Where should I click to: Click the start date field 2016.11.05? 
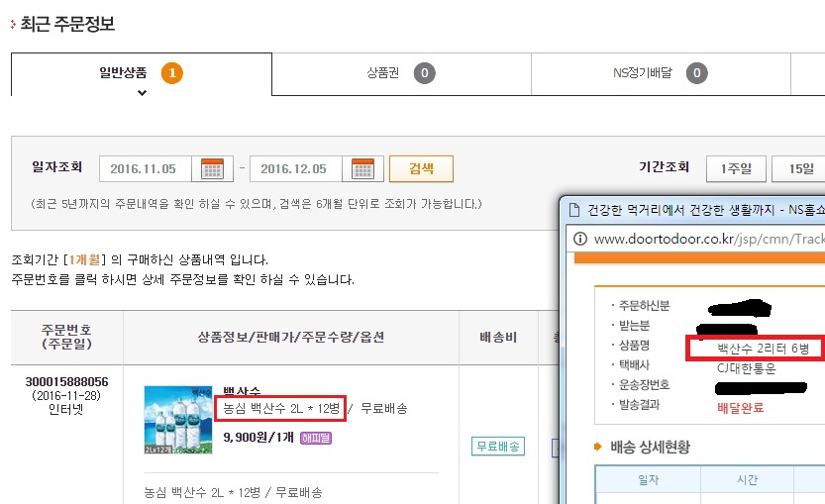(x=143, y=168)
